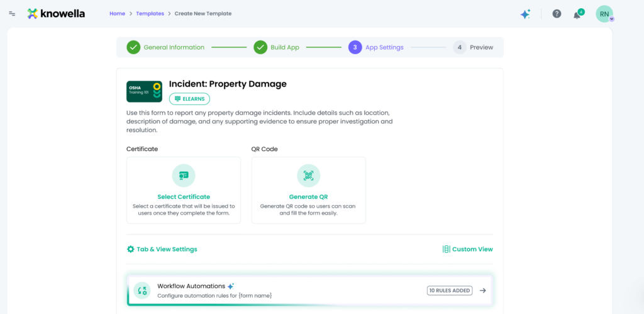Go to the Build App step
The height and width of the screenshot is (314, 644).
pos(277,47)
